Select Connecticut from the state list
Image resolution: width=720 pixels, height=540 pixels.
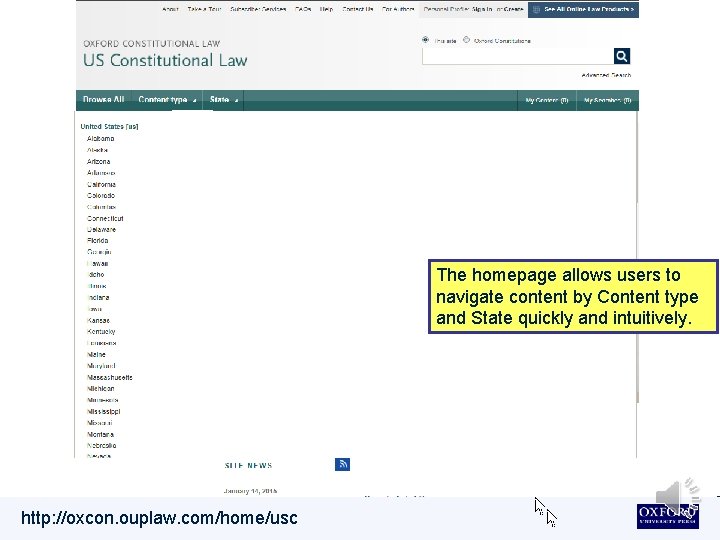click(x=105, y=218)
